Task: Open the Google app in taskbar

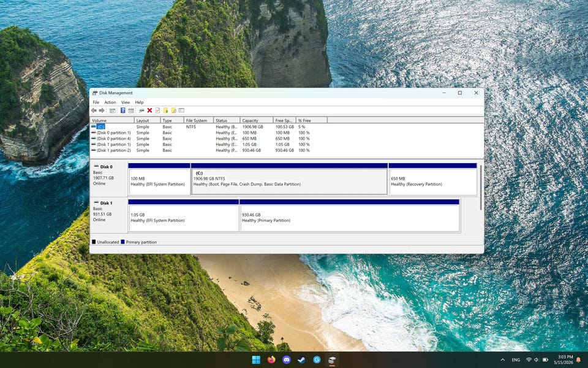Action: click(317, 360)
